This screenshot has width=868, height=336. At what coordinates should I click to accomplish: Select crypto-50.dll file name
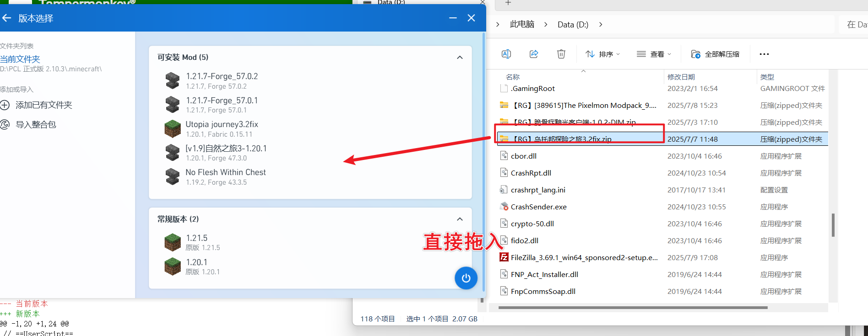pyautogui.click(x=532, y=224)
